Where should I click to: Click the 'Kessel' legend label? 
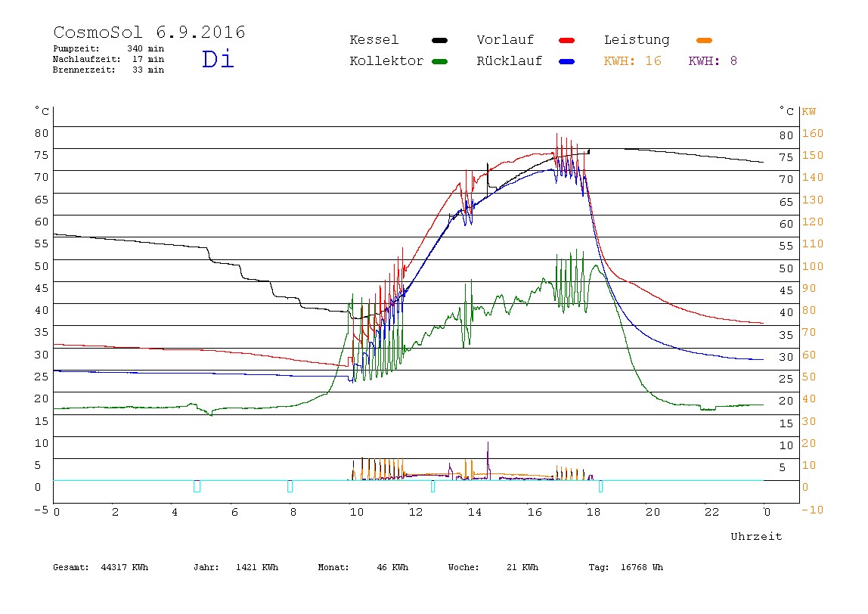point(374,40)
